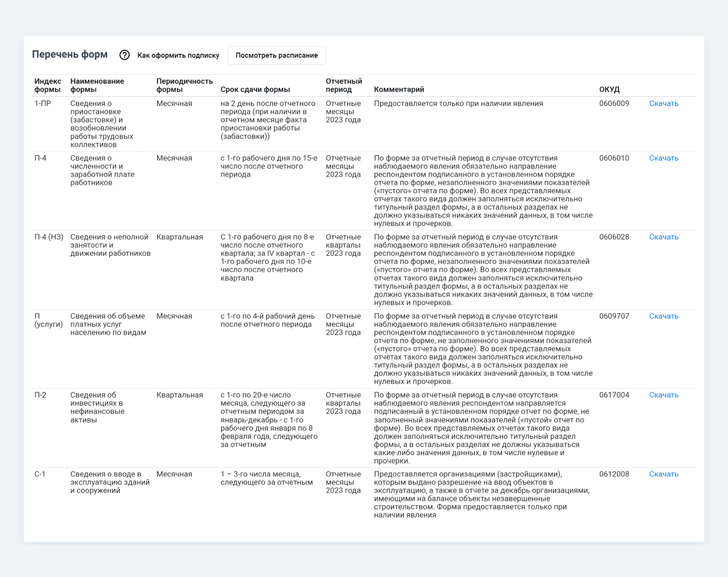Click the "Перечень форм" heading

pyautogui.click(x=70, y=55)
